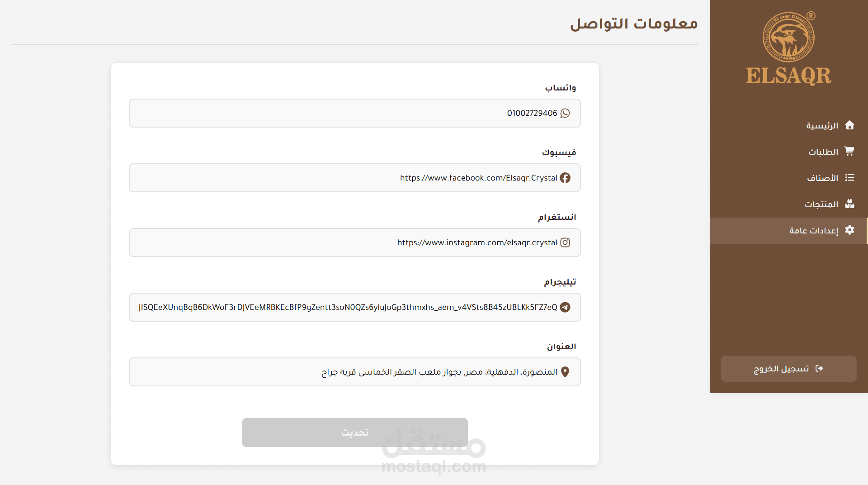This screenshot has width=868, height=485.
Task: Click the logout arrow icon
Action: pos(819,369)
